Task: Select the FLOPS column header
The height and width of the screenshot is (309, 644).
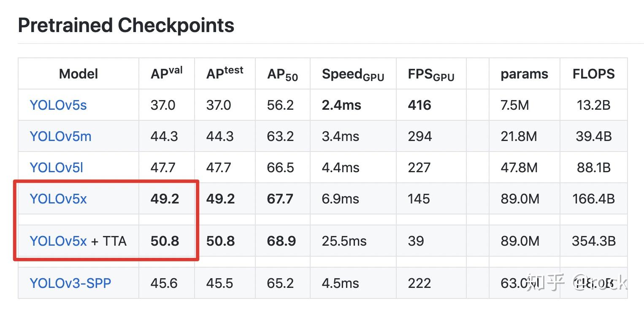Action: [593, 74]
